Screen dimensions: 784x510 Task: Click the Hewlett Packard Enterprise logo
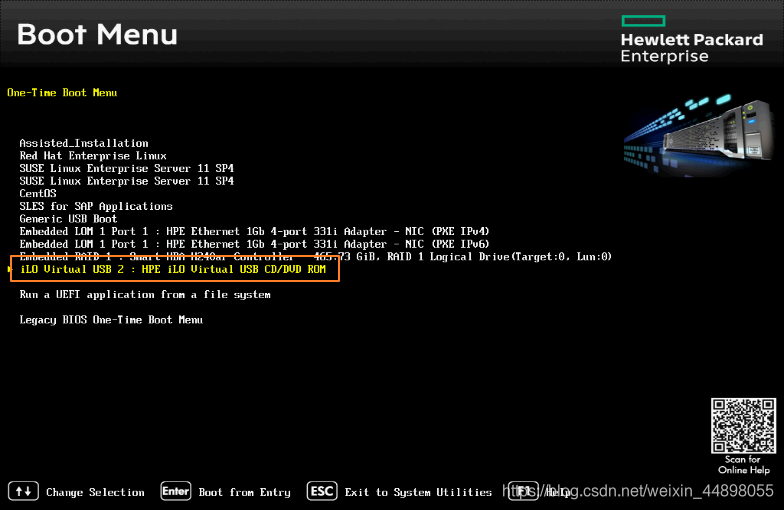(692, 40)
